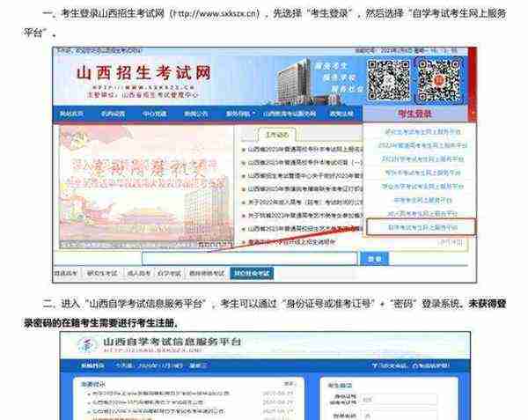Image resolution: width=528 pixels, height=420 pixels.
Task: Click the blue search button beside input
Action: (375, 259)
